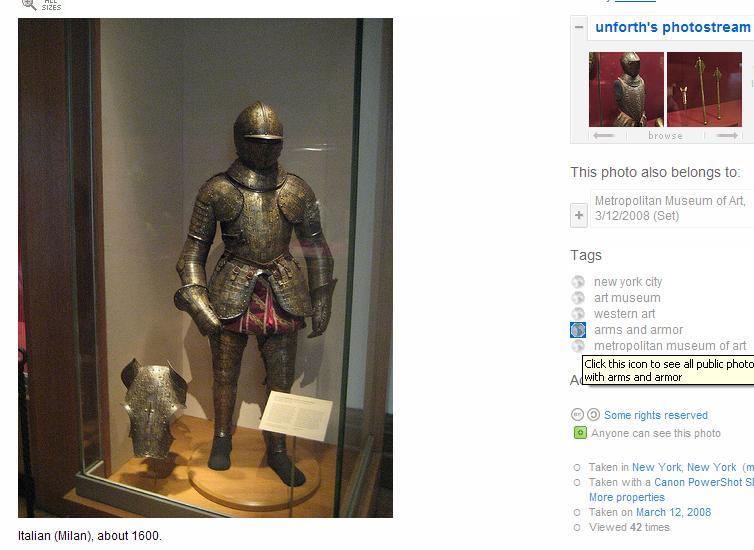The width and height of the screenshot is (754, 550).
Task: Open the More properties link
Action: pyautogui.click(x=627, y=497)
